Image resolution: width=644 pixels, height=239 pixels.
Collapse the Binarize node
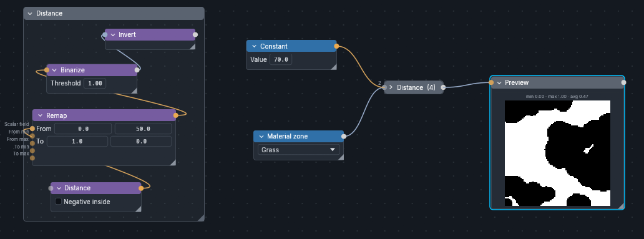coord(54,71)
